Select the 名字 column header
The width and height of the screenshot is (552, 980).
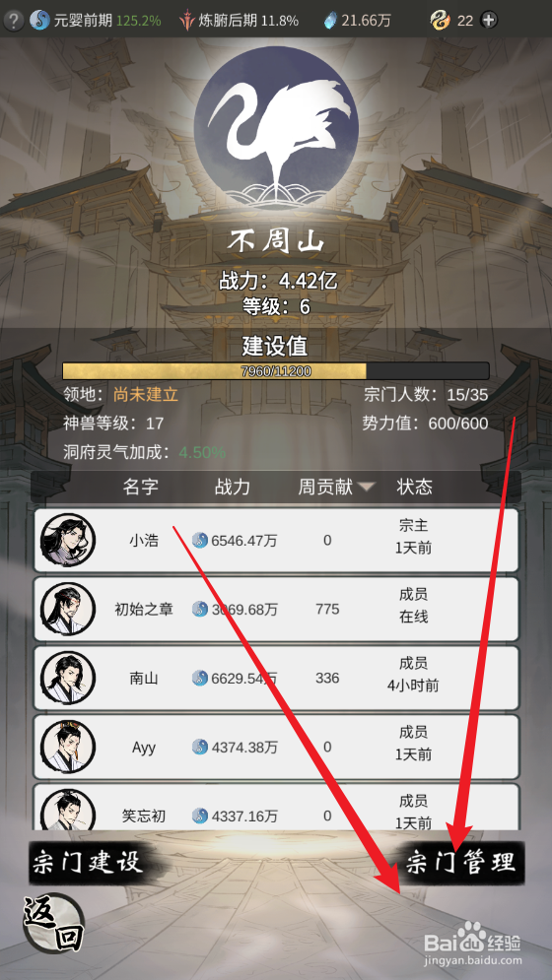click(x=141, y=488)
